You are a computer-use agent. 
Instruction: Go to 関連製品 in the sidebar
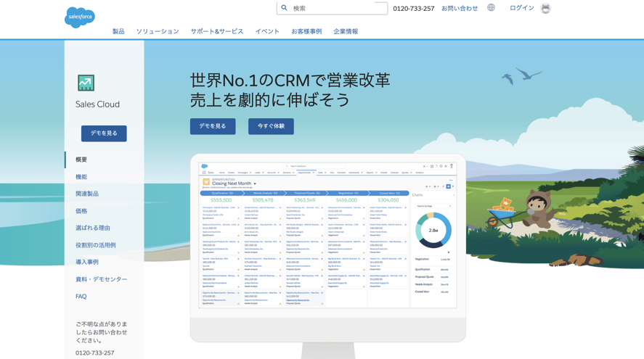87,194
